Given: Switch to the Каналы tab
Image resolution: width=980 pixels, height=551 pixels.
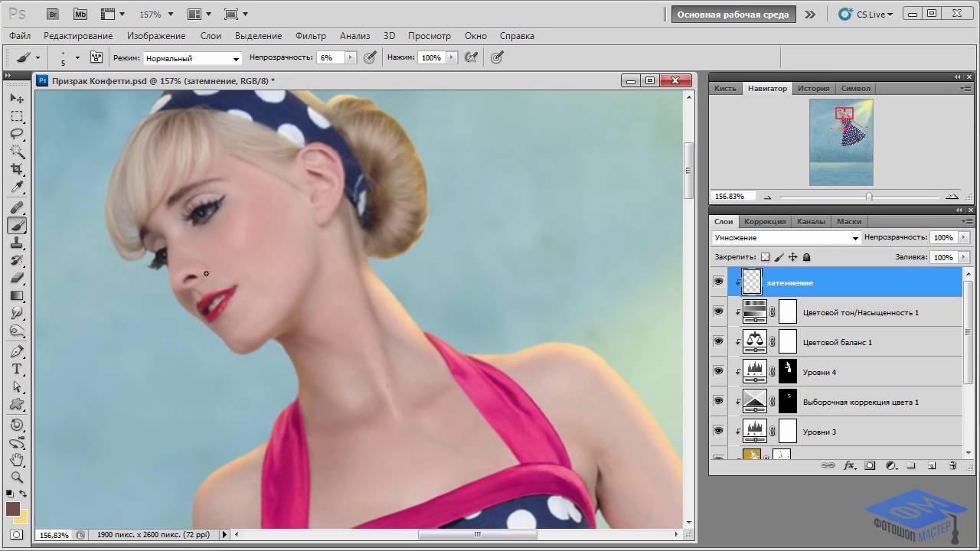Looking at the screenshot, I should coord(810,221).
